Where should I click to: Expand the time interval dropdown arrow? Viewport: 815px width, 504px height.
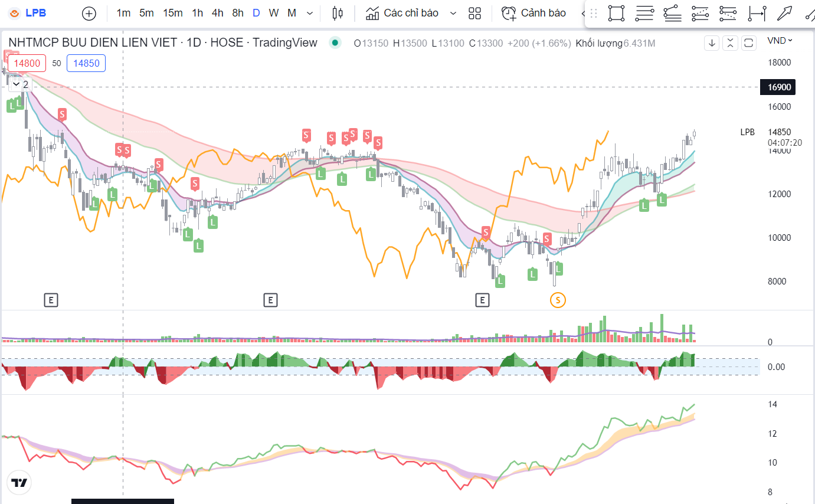tap(310, 13)
